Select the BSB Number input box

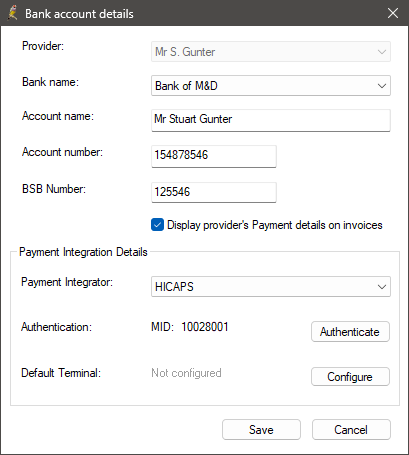coord(214,192)
